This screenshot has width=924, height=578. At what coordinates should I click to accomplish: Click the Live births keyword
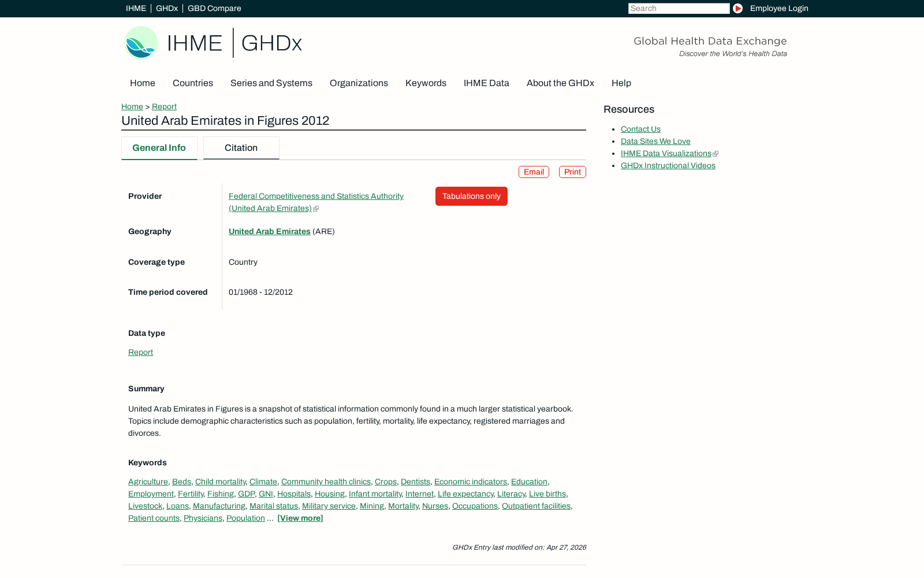(547, 494)
